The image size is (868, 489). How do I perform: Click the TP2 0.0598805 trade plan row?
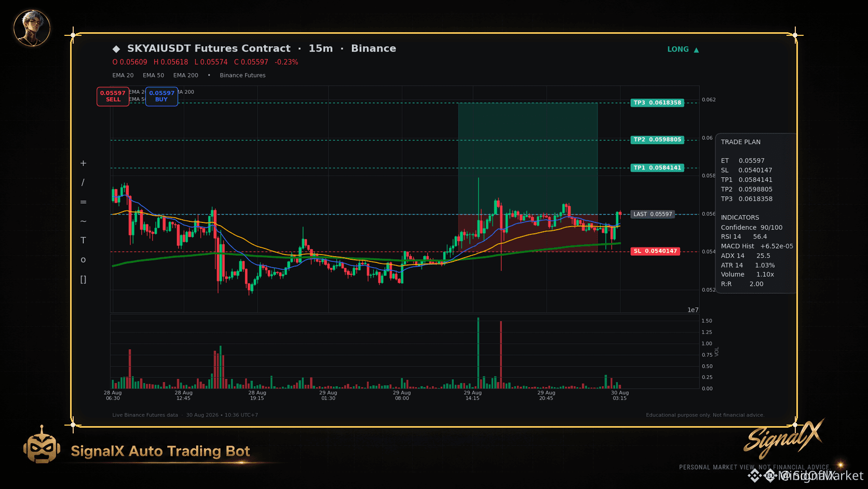[747, 190]
